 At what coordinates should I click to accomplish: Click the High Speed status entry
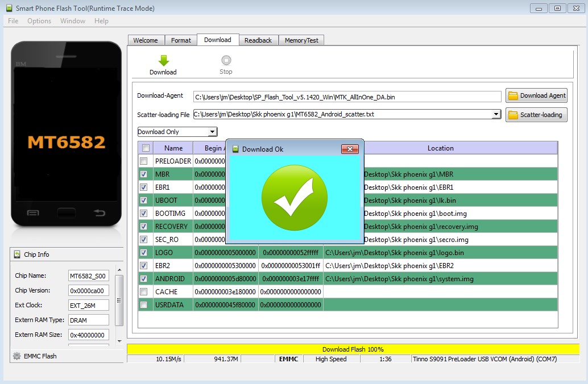coord(331,359)
